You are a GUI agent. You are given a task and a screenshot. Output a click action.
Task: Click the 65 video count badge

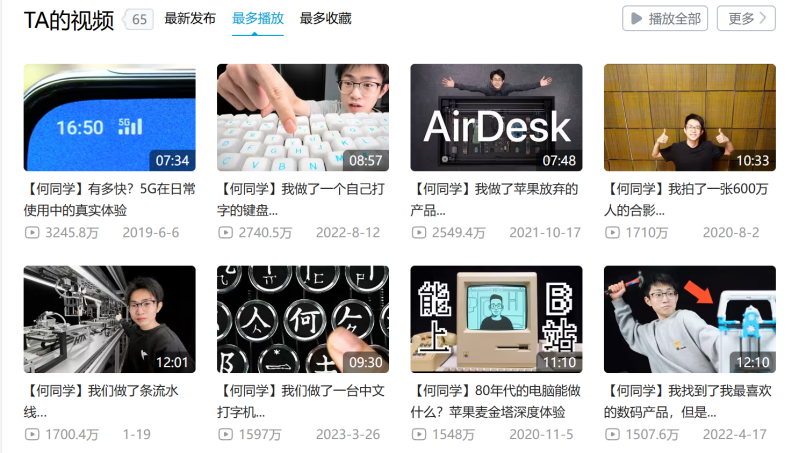(x=139, y=20)
